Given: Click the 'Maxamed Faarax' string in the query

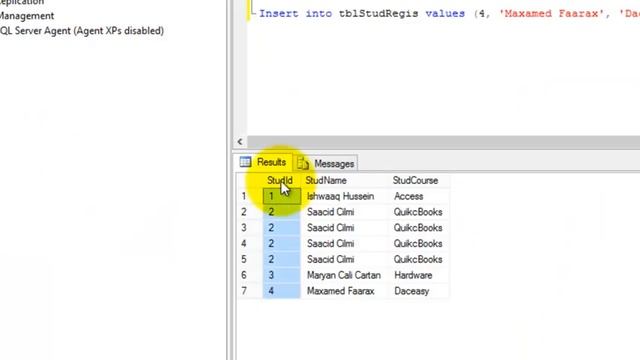Looking at the screenshot, I should coord(551,13).
